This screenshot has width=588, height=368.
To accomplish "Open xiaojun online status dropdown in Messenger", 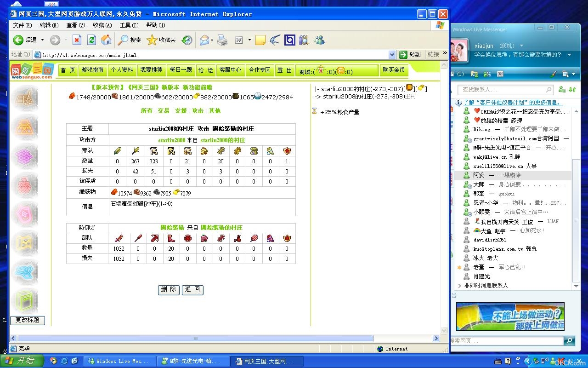I will 521,46.
